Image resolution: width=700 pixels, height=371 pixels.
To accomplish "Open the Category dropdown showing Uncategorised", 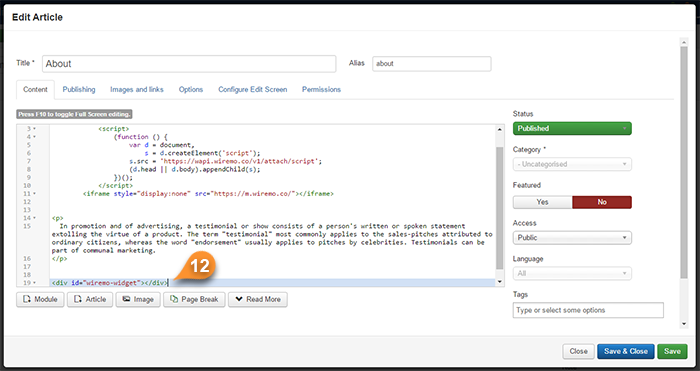I will pyautogui.click(x=572, y=164).
